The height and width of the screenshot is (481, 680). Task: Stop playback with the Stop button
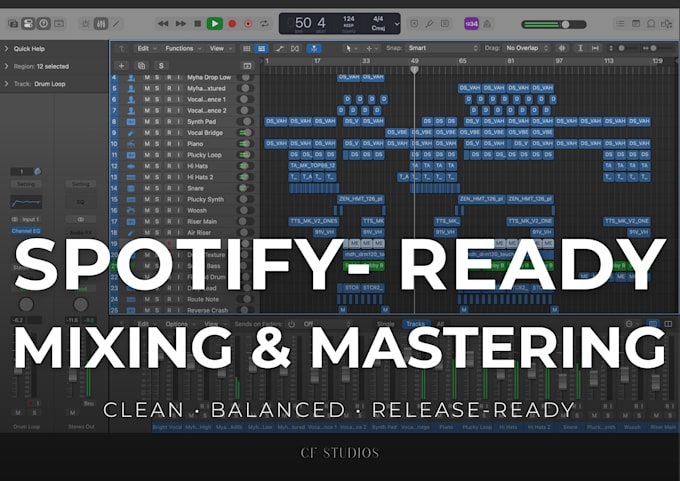197,23
